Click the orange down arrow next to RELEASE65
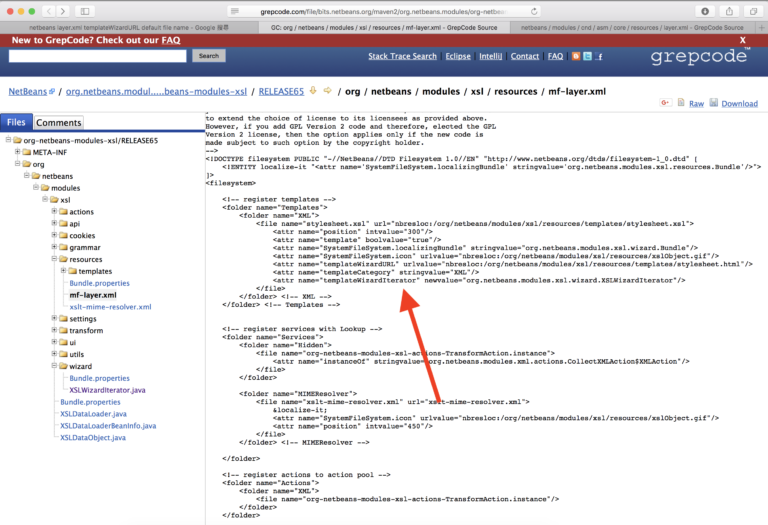 click(313, 91)
